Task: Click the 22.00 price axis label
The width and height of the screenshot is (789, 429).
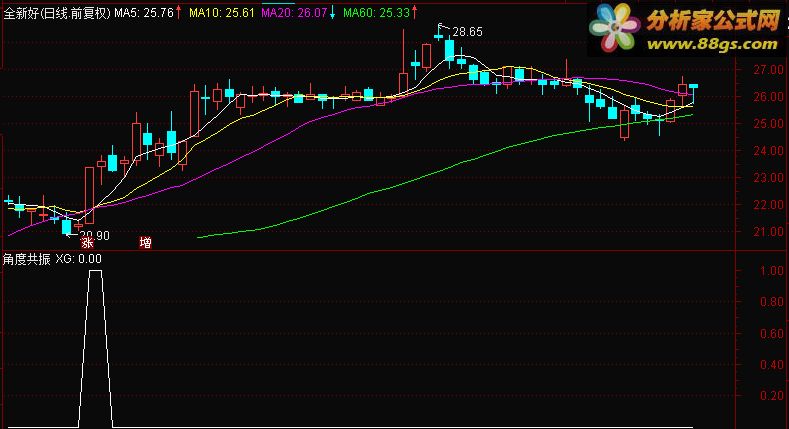Action: click(768, 205)
